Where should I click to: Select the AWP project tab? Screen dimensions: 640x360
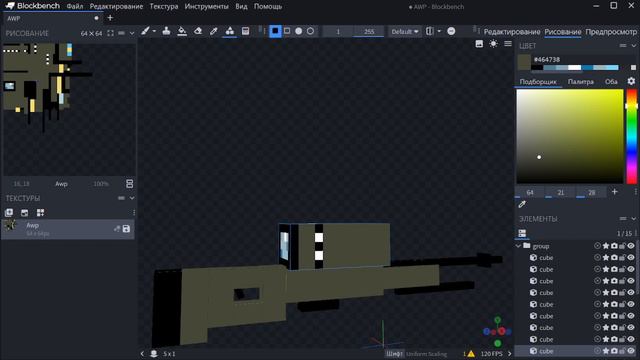point(52,18)
